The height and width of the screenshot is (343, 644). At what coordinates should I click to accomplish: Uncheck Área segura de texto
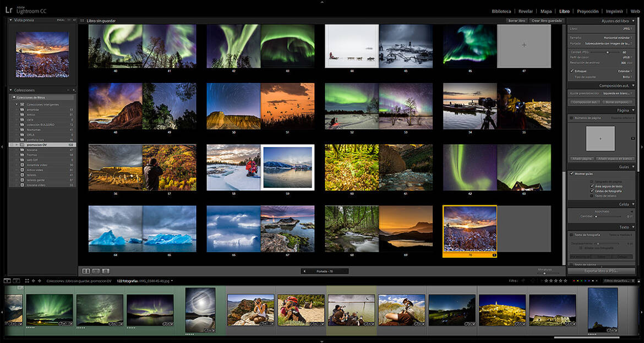[592, 186]
